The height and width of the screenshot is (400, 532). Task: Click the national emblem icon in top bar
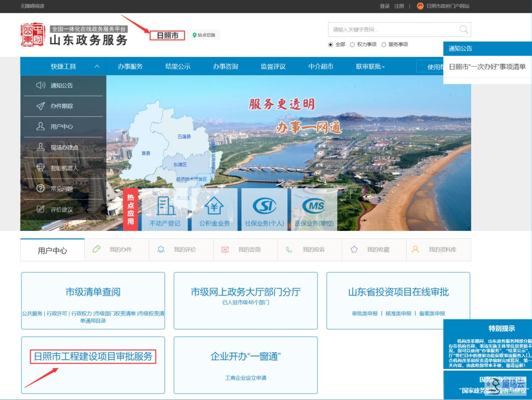[x=420, y=6]
